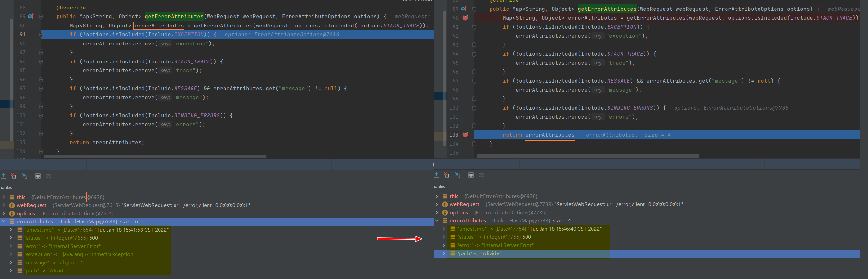
Task: Toggle fold marker on line 94, right editor
Action: [x=474, y=54]
